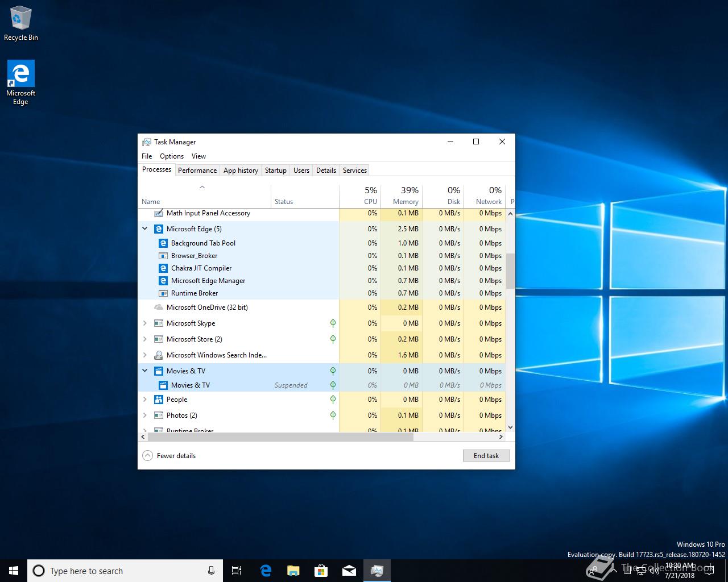Select the Runtime Broker row under Edge
The width and height of the screenshot is (728, 582).
(x=321, y=293)
